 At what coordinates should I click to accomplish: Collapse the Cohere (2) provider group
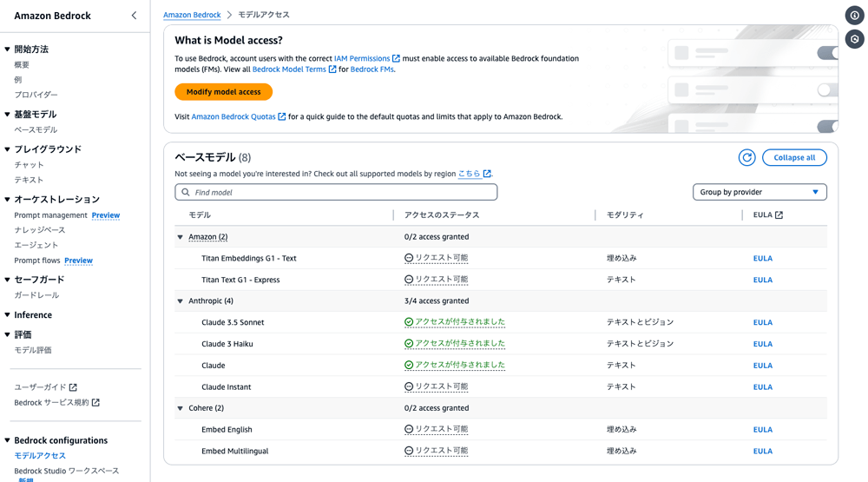tap(180, 408)
